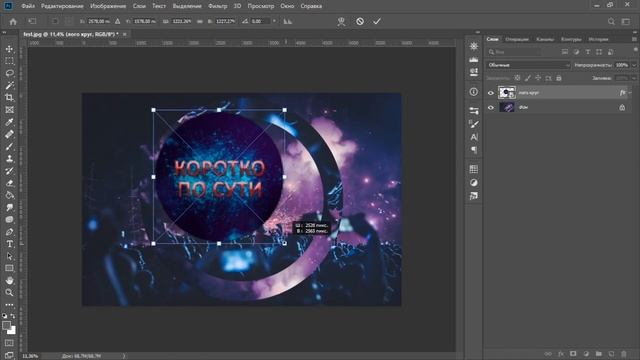Select the «фон» layer thumbnail
Viewport: 640px width, 360px height.
coord(507,107)
